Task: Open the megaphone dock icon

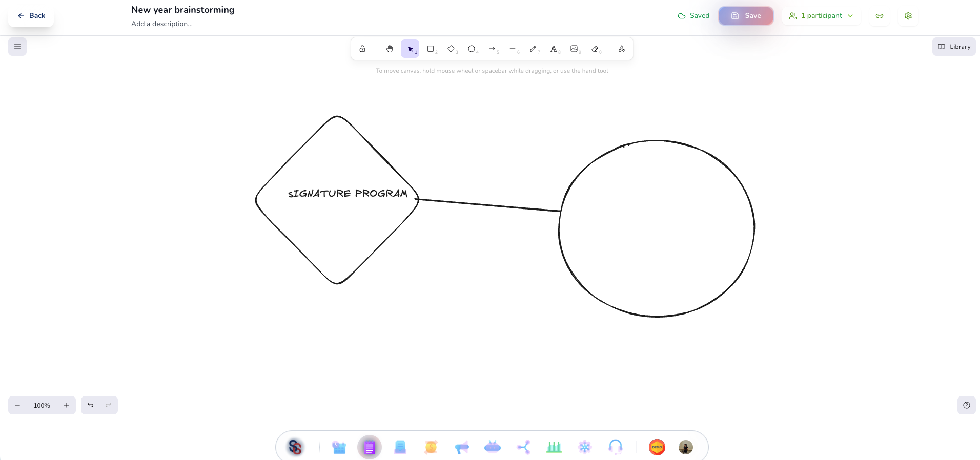Action: point(462,447)
